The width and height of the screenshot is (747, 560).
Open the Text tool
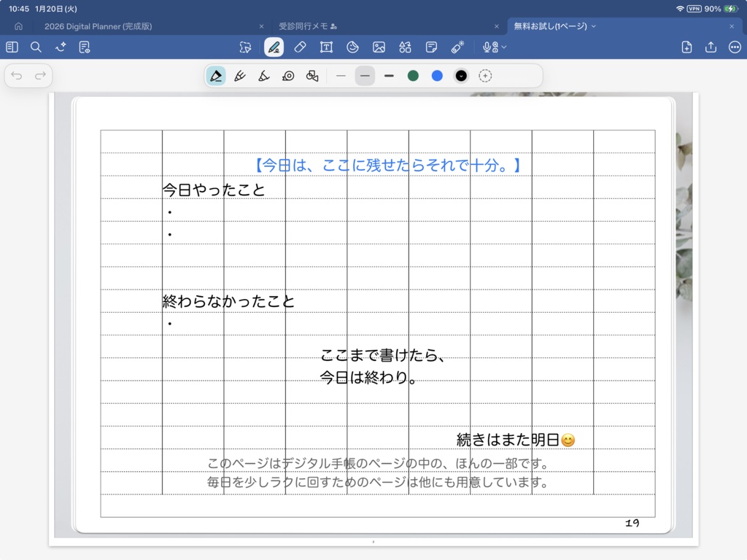[x=326, y=47]
